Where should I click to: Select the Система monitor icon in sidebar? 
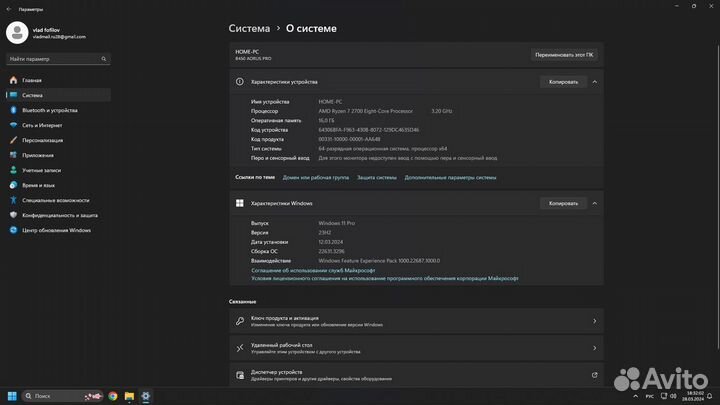click(x=13, y=95)
